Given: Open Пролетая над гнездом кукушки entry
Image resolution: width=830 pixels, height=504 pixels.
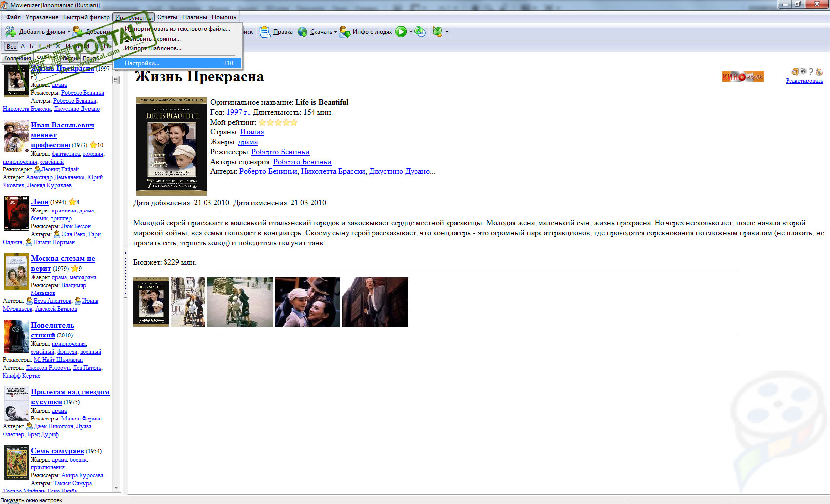Looking at the screenshot, I should tap(70, 397).
